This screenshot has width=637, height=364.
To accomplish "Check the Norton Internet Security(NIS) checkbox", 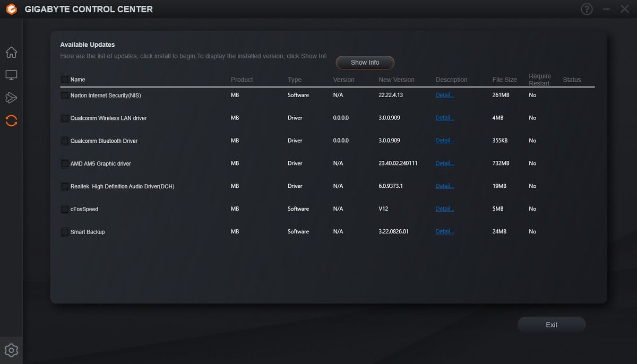I will tap(65, 96).
